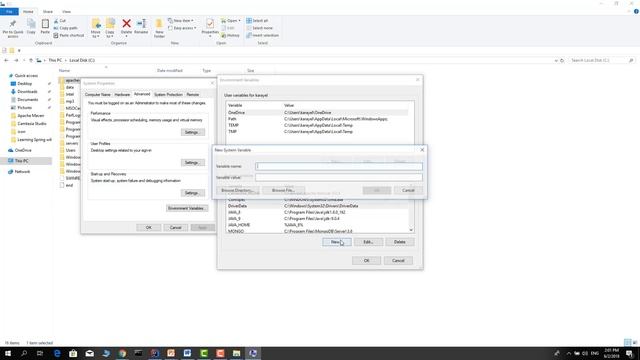Click Select none in ribbon
640x360 pixels.
[x=259, y=28]
